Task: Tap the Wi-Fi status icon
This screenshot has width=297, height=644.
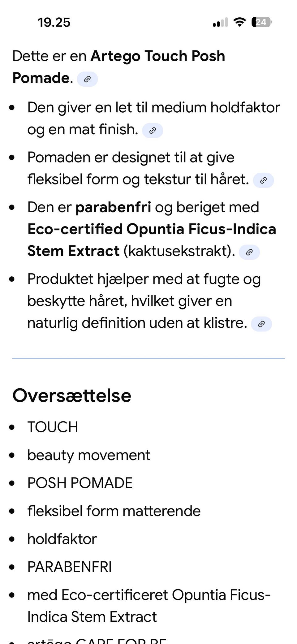Action: click(x=239, y=22)
